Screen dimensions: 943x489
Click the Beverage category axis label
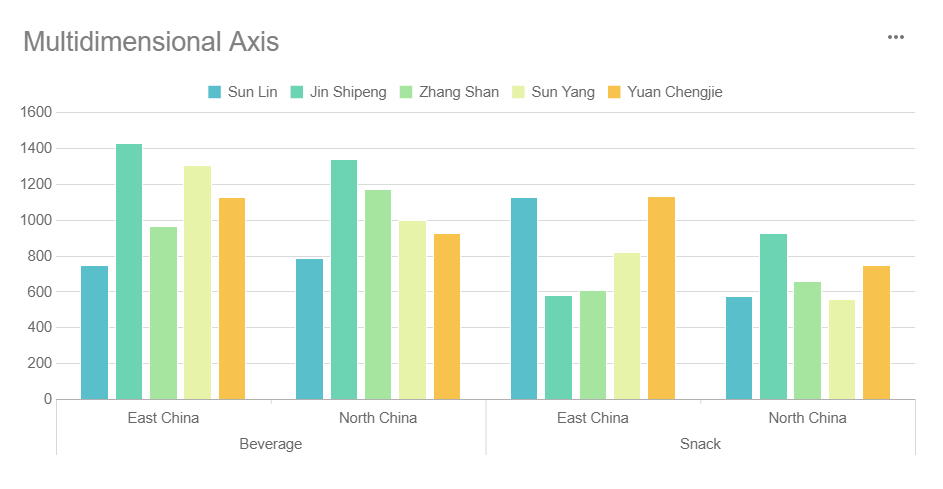coord(270,443)
